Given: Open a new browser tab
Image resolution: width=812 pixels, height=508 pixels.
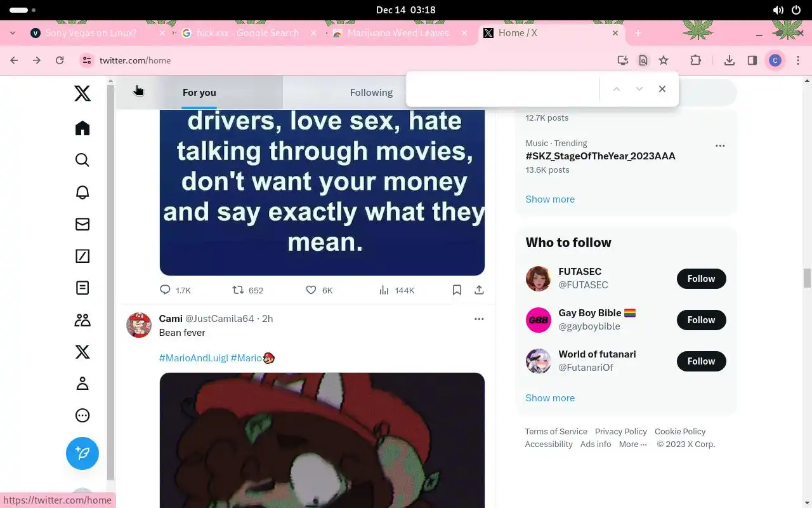Looking at the screenshot, I should (x=638, y=33).
